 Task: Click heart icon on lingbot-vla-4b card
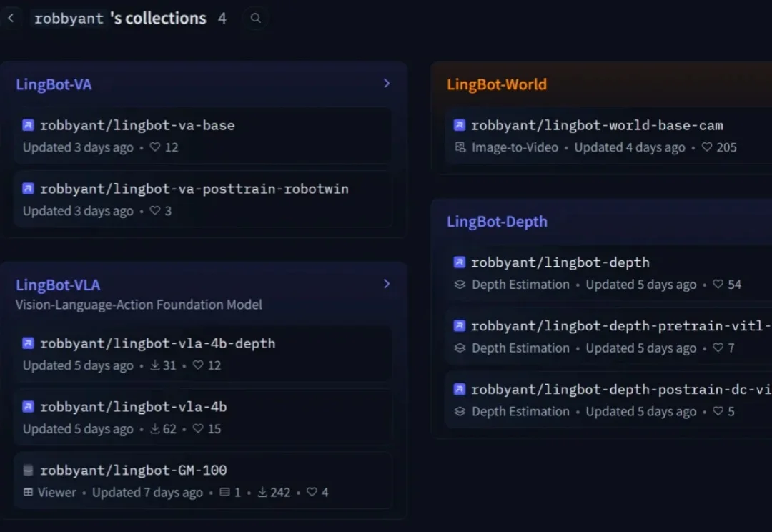[x=198, y=429]
